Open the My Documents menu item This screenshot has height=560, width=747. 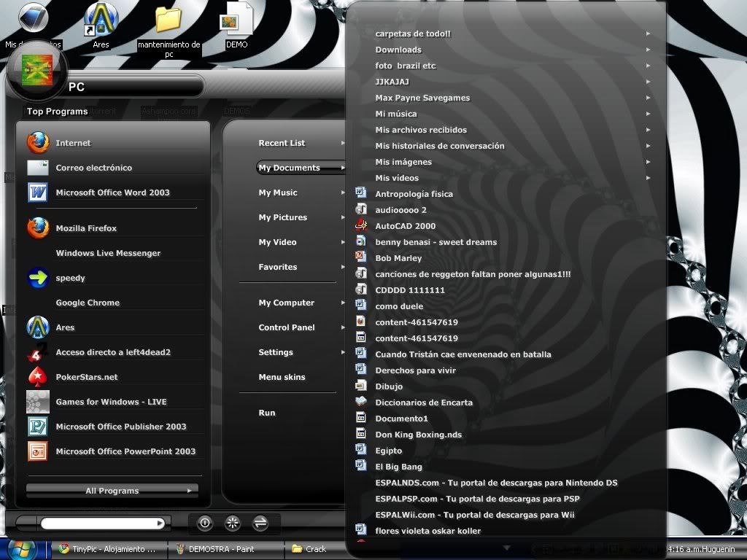pos(301,168)
